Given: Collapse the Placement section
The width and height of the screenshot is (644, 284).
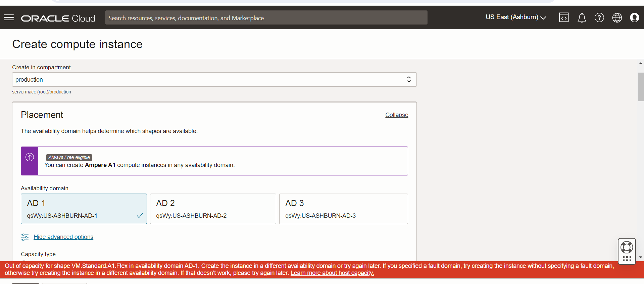Looking at the screenshot, I should (x=397, y=115).
